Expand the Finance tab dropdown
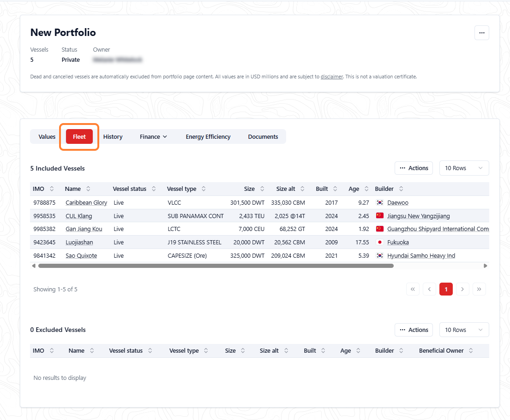This screenshot has width=510, height=420. tap(154, 137)
